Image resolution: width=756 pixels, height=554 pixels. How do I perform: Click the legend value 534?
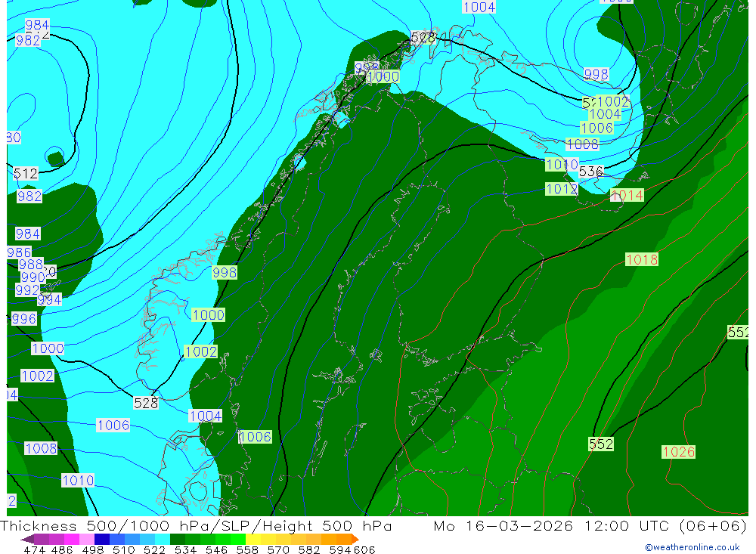(185, 549)
